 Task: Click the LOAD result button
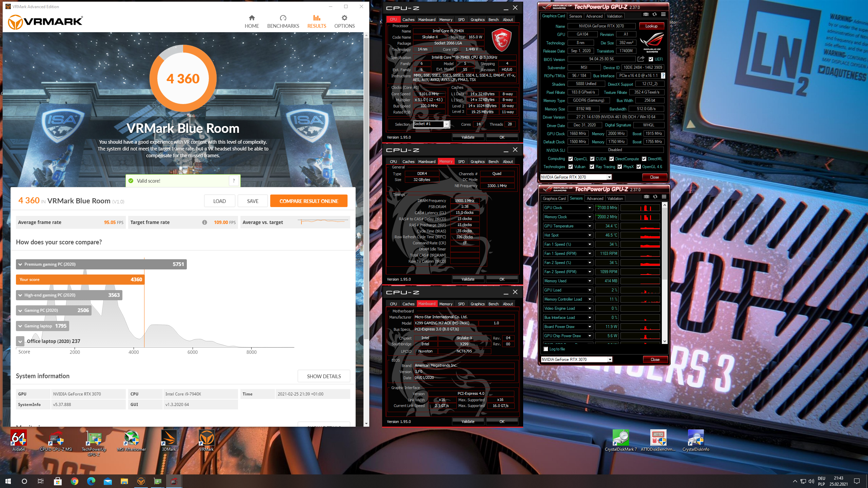click(219, 201)
